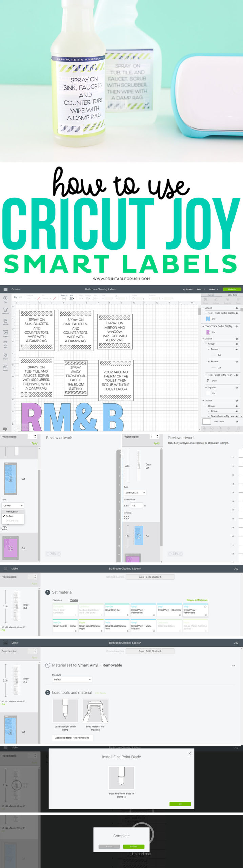The image size is (243, 868).
Task: Open the Without Mat type dropdown
Action: click(x=135, y=493)
